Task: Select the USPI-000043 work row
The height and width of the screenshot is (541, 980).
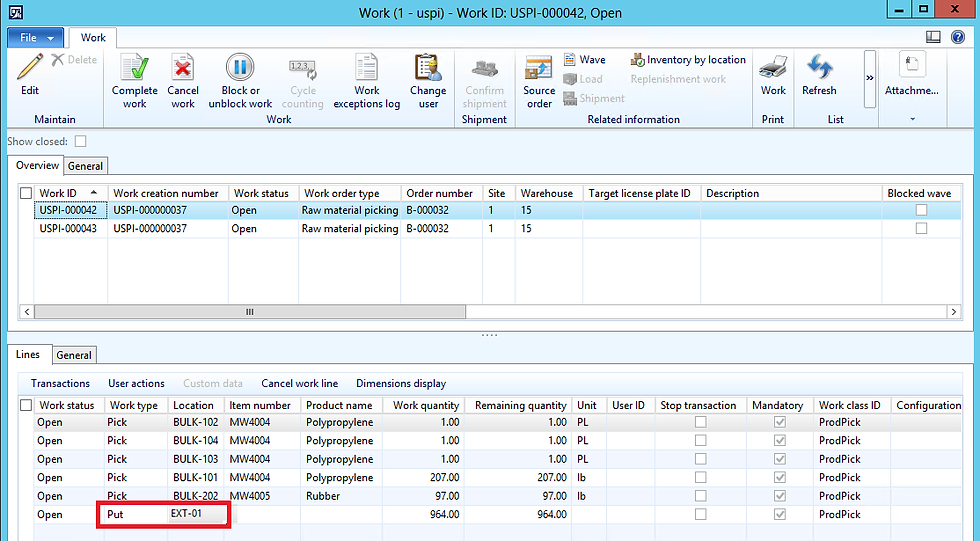Action: (x=491, y=229)
